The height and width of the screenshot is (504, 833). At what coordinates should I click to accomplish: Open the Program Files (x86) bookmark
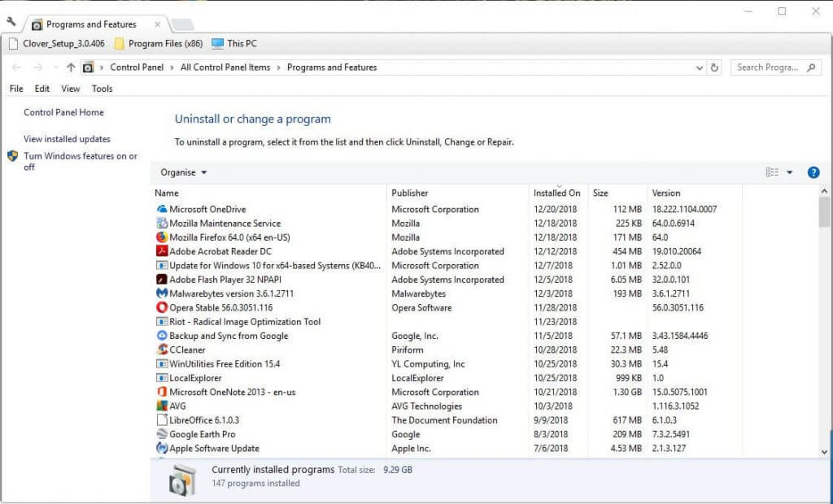pyautogui.click(x=159, y=44)
